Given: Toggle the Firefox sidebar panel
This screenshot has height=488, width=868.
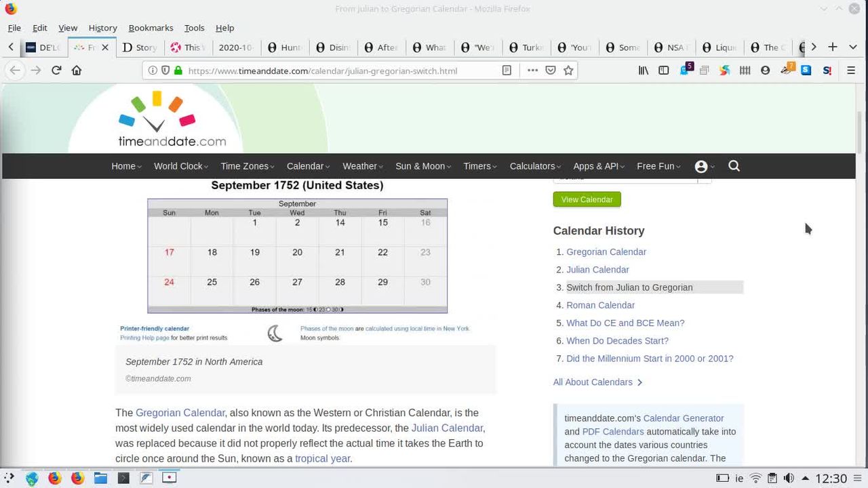Looking at the screenshot, I should (664, 70).
